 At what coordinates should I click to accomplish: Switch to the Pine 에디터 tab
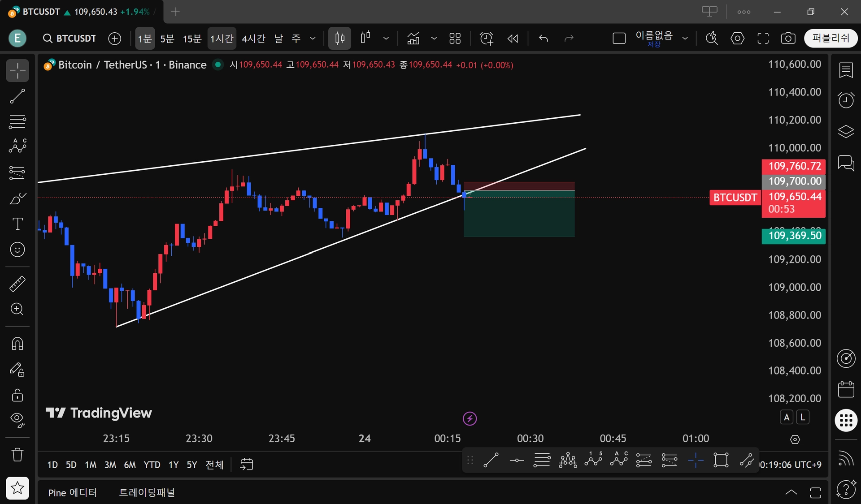(x=73, y=492)
